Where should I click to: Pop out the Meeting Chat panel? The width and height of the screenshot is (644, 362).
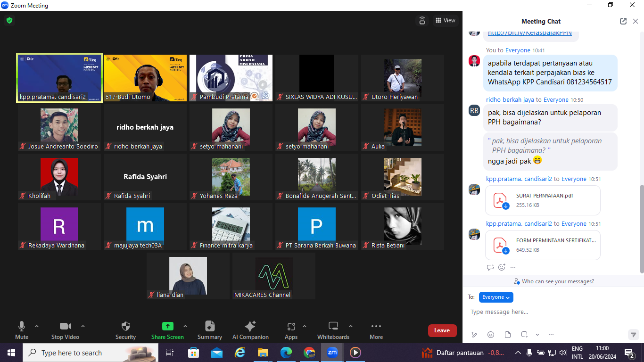click(623, 21)
